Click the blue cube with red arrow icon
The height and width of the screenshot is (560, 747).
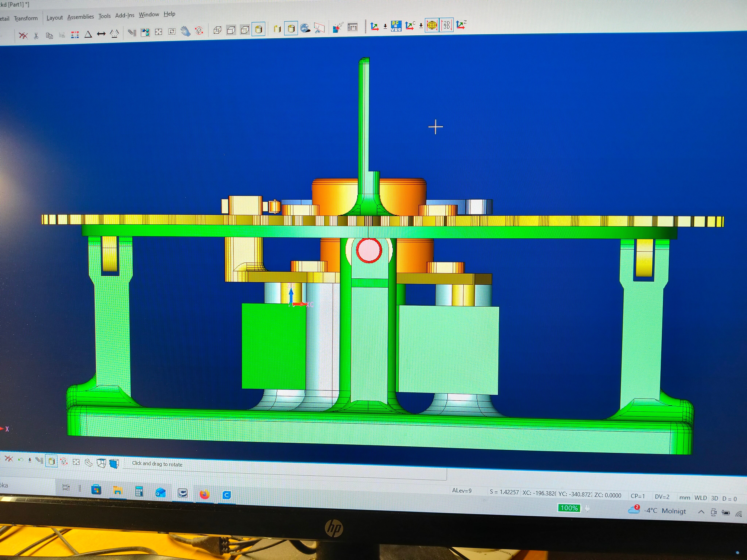[x=338, y=27]
